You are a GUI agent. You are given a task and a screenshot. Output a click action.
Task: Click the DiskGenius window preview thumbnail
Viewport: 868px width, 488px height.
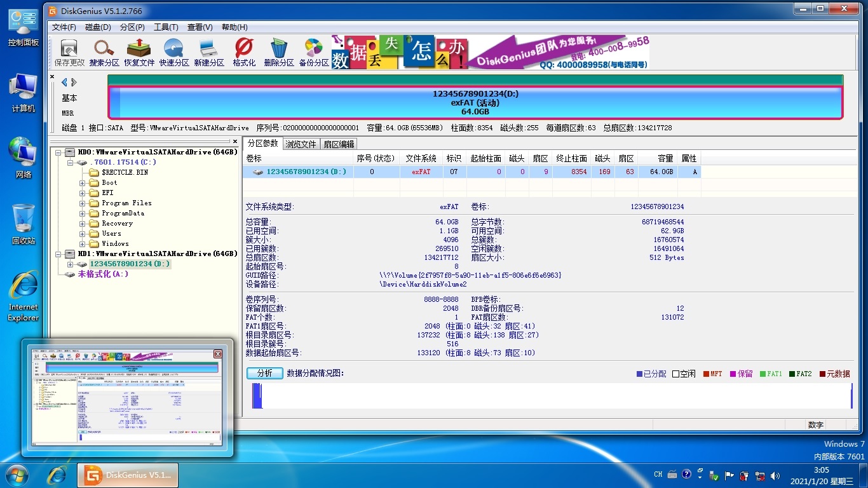click(x=127, y=396)
